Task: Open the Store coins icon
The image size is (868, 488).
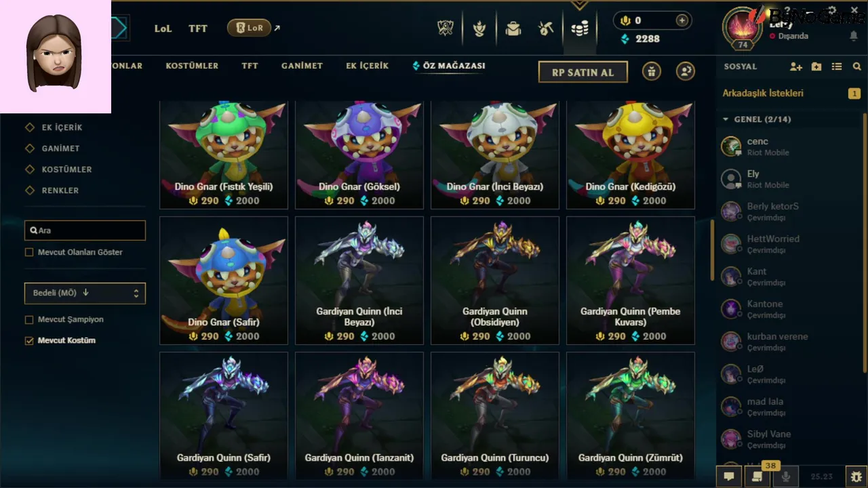Action: (x=580, y=28)
